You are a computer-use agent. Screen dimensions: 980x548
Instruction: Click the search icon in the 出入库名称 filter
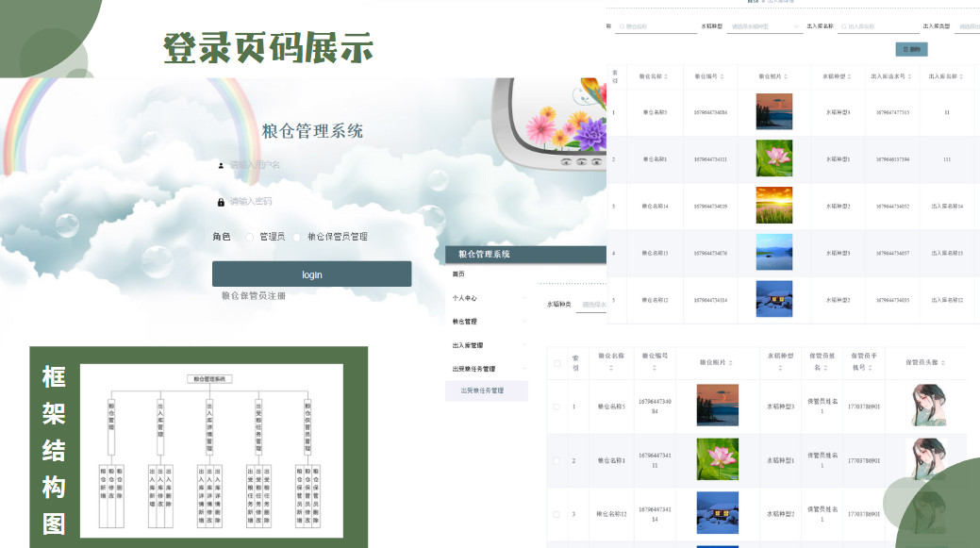(x=844, y=26)
